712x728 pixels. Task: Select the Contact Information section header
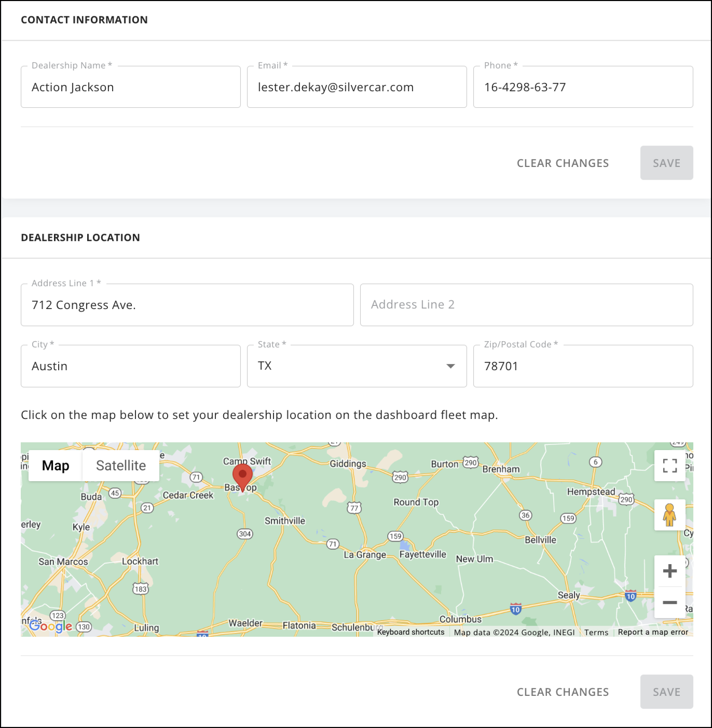click(x=84, y=20)
